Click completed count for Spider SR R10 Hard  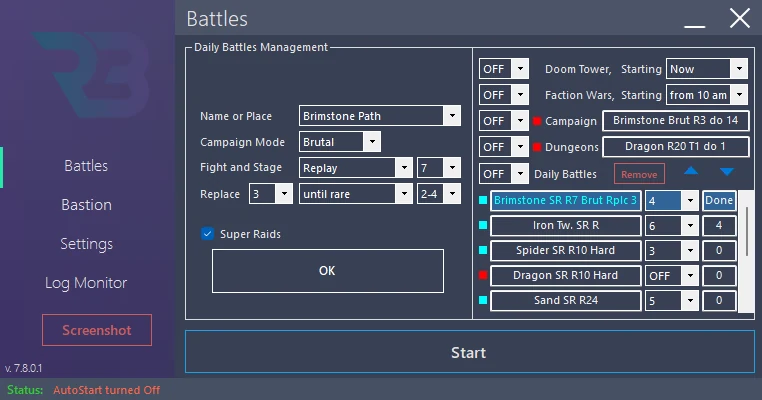(x=719, y=250)
